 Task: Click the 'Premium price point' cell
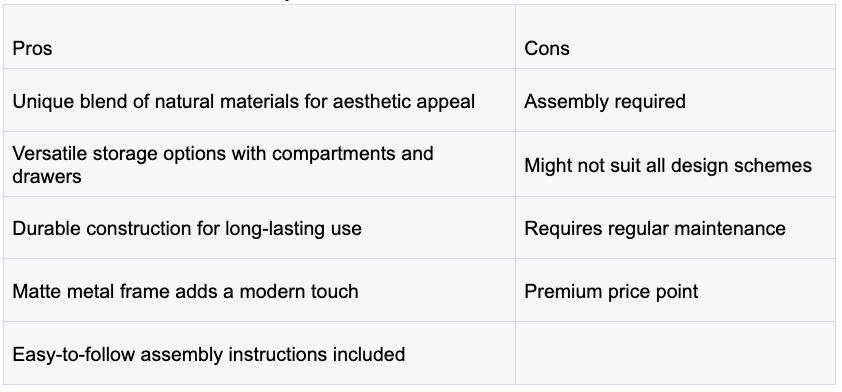pos(676,291)
